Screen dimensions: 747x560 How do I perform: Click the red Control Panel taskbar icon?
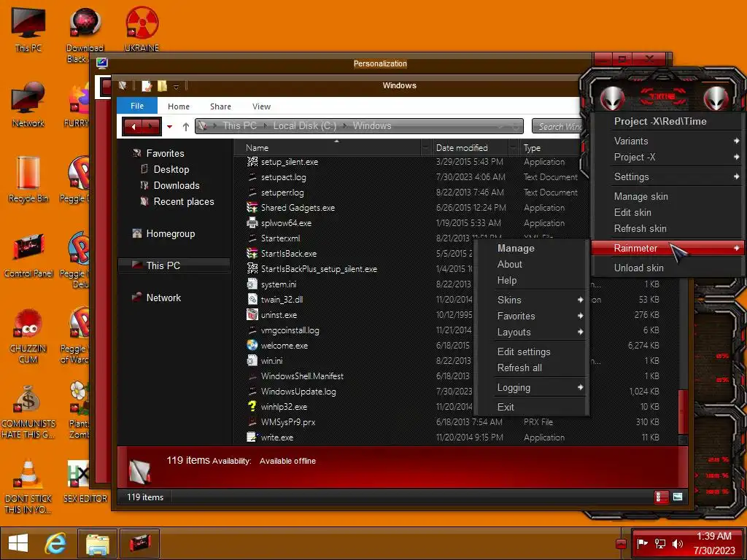(x=139, y=543)
